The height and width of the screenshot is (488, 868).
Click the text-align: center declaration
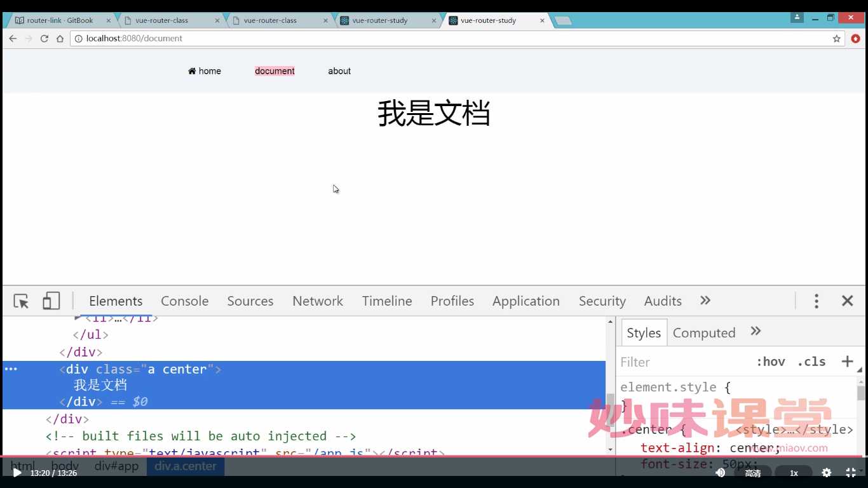(x=710, y=448)
